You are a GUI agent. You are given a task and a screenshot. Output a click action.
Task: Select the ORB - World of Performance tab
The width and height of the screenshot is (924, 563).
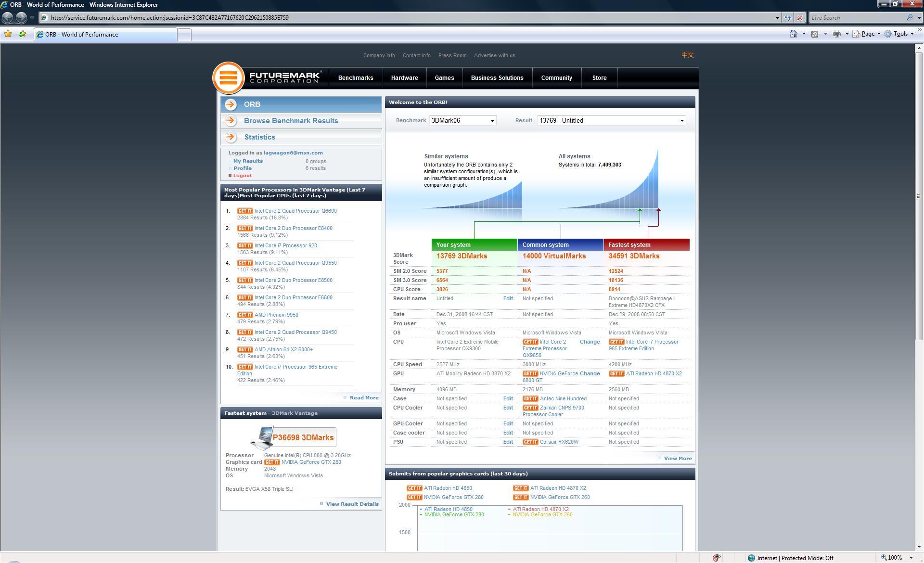(105, 35)
